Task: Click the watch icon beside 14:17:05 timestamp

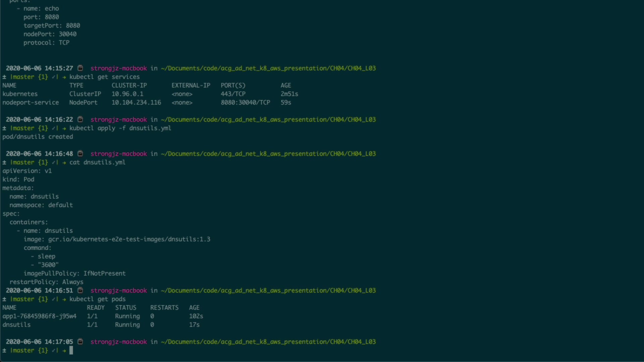Action: click(80, 342)
